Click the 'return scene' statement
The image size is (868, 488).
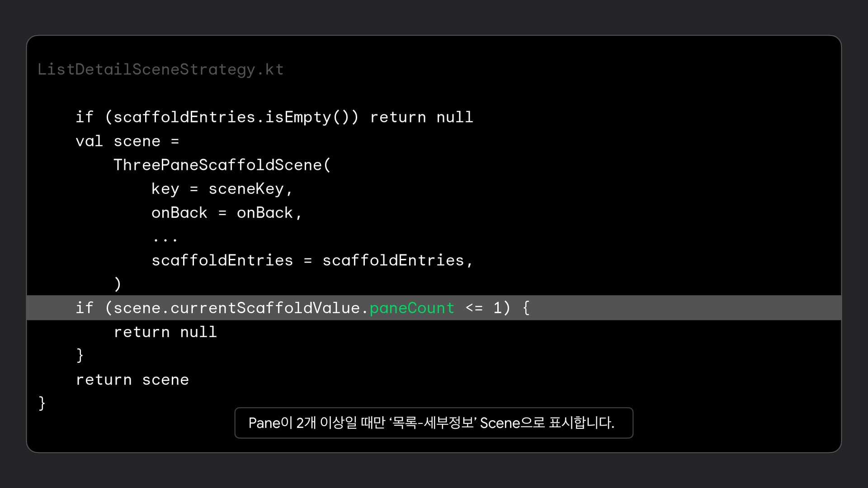[132, 380]
